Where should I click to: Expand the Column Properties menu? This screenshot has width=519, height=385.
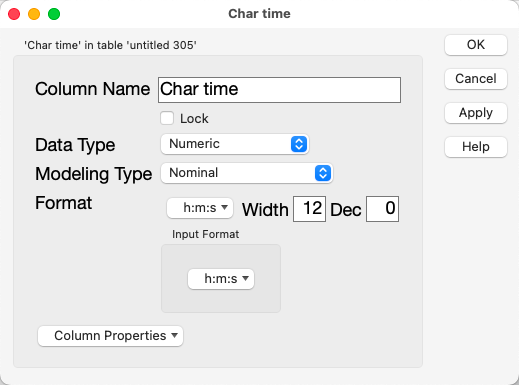point(110,336)
